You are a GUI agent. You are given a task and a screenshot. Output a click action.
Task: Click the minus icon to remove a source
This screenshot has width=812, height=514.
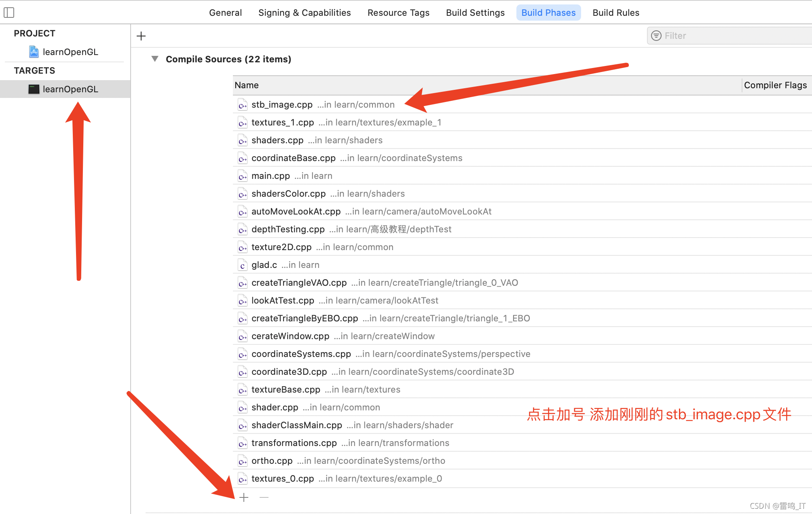click(264, 497)
